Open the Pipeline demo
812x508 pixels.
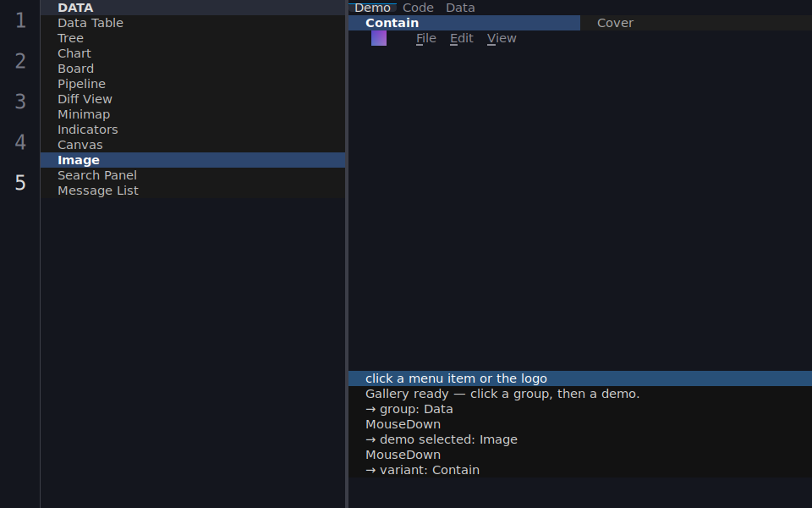pos(193,84)
